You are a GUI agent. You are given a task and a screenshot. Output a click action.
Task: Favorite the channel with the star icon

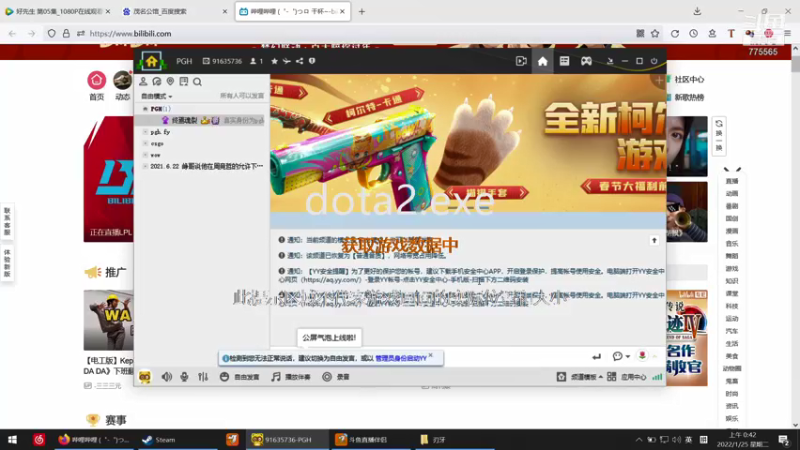click(x=274, y=61)
